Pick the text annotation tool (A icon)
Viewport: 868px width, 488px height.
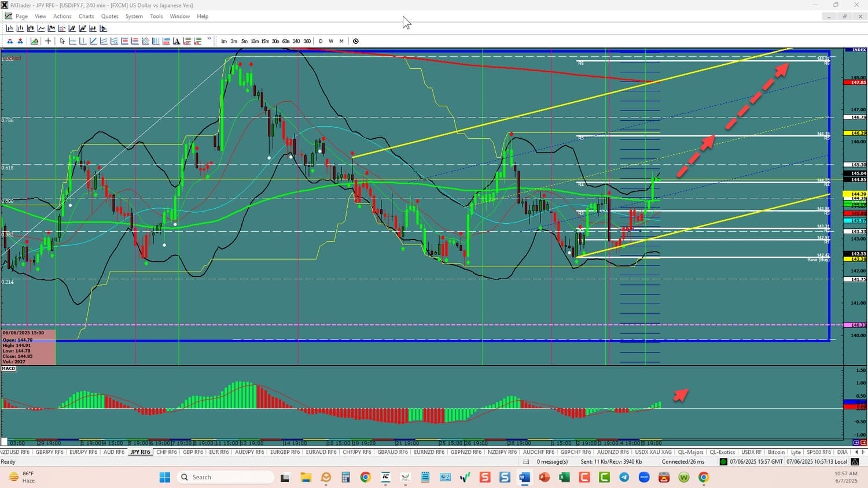pyautogui.click(x=176, y=41)
